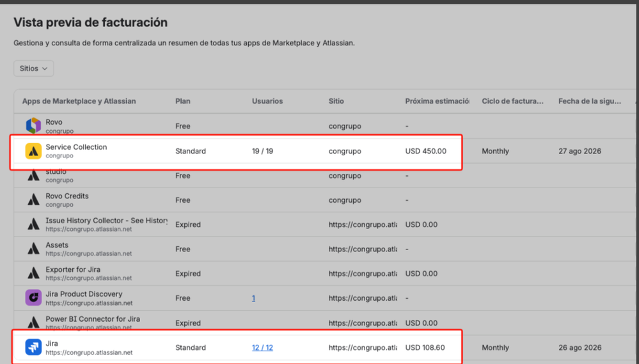Click the Power BI Connector icon

[33, 322]
